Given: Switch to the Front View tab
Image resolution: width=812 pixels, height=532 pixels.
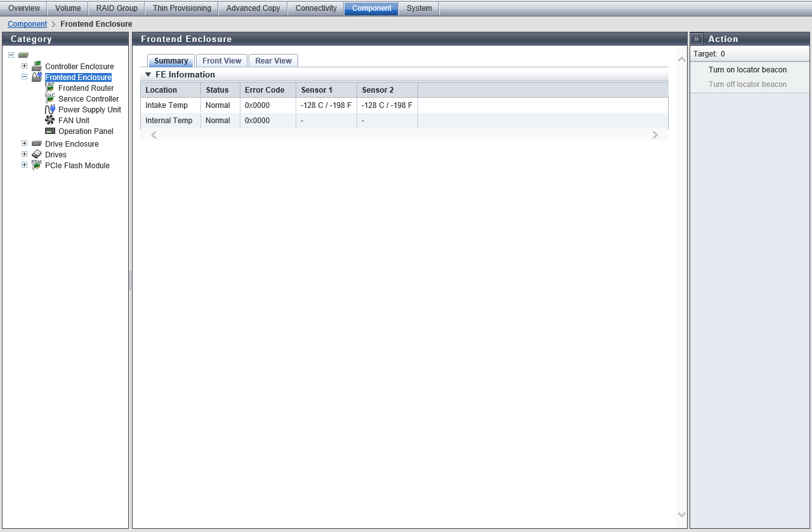Looking at the screenshot, I should pyautogui.click(x=221, y=61).
